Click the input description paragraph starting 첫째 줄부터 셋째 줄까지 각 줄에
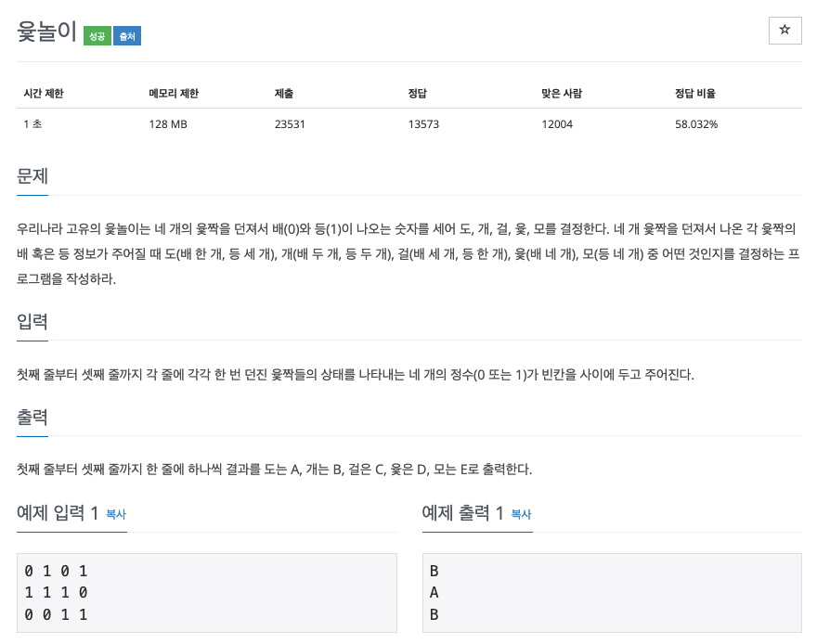The width and height of the screenshot is (817, 644). click(356, 374)
